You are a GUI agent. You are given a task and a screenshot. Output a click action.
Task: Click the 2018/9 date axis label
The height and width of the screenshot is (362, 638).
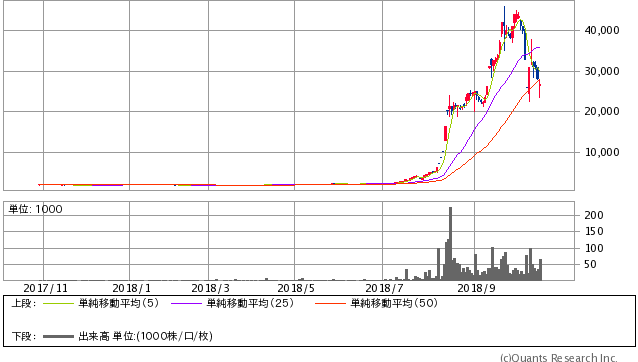click(476, 288)
